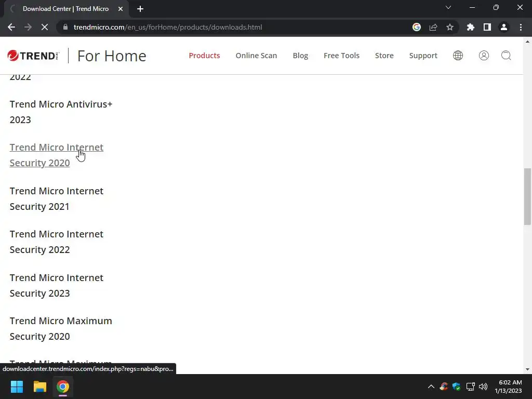This screenshot has width=532, height=399.
Task: Click the For Home heading
Action: [x=112, y=56]
